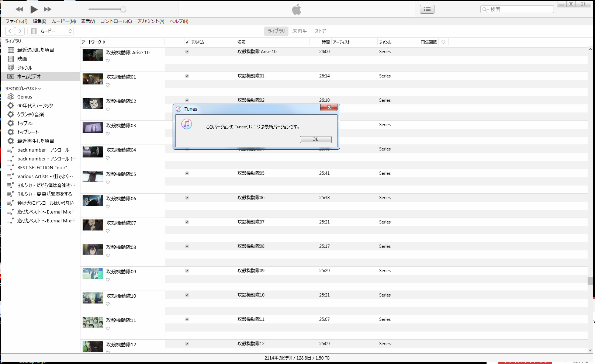Select the 攻殻機動隊 Arise 10 artwork thumbnail

pyautogui.click(x=93, y=55)
